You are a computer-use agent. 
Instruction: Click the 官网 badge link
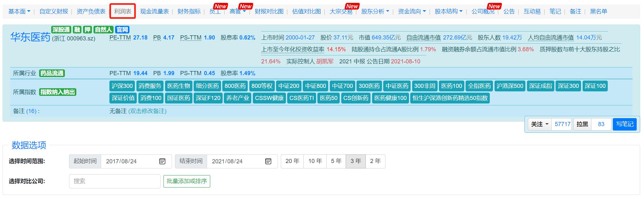pyautogui.click(x=122, y=30)
